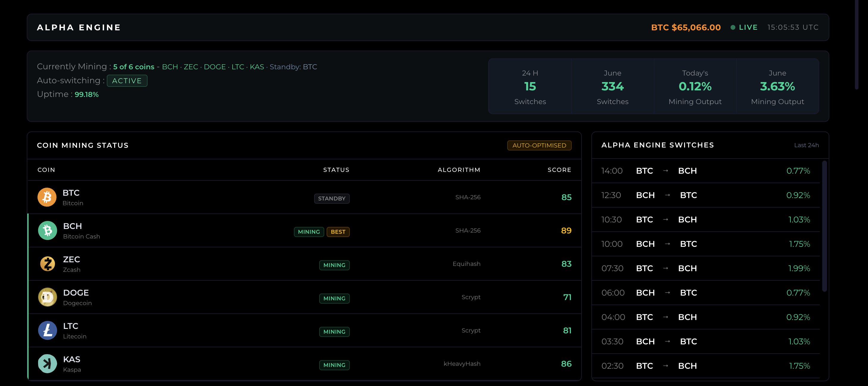Click the Uptime 99.18% value
Screen dimensions: 868x386
87,94
